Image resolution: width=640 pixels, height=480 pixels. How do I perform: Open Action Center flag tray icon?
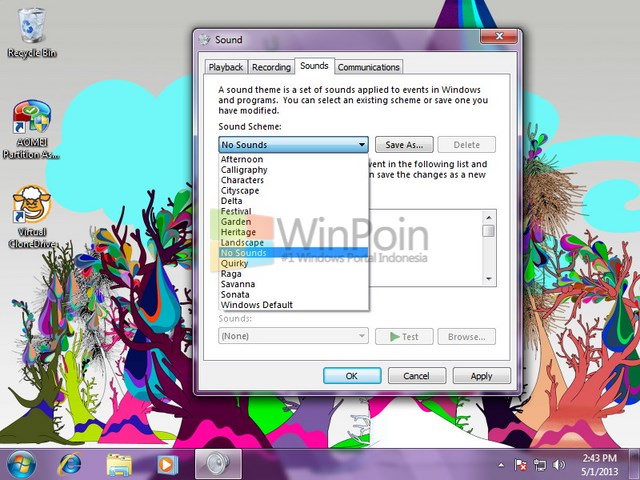pyautogui.click(x=520, y=465)
